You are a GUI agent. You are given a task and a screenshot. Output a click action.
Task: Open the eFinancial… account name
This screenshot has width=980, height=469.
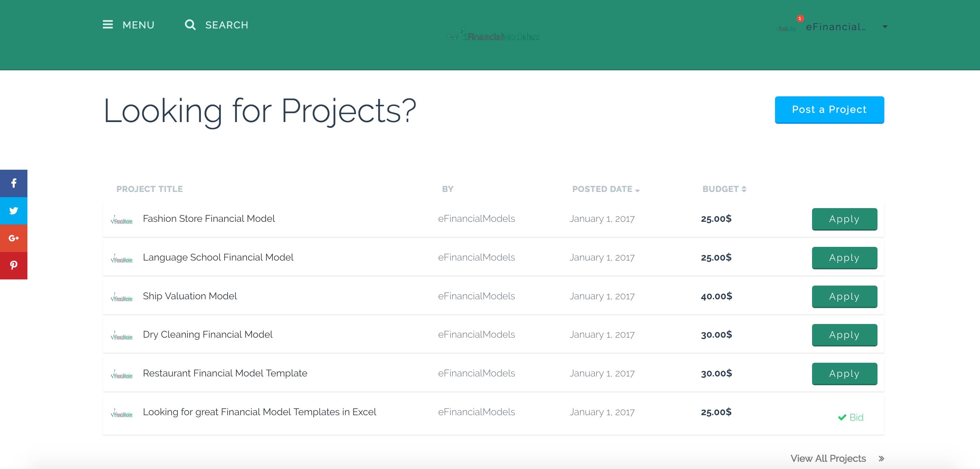point(836,27)
